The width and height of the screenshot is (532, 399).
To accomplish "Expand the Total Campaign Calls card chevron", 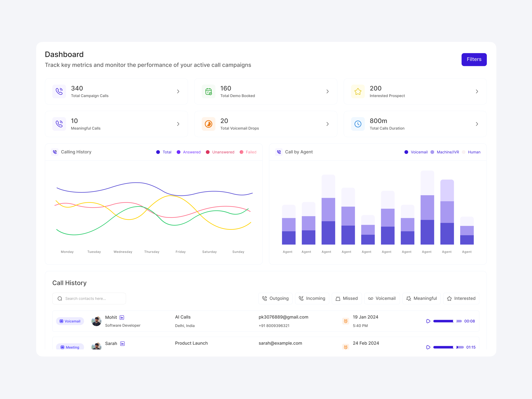I will (178, 91).
